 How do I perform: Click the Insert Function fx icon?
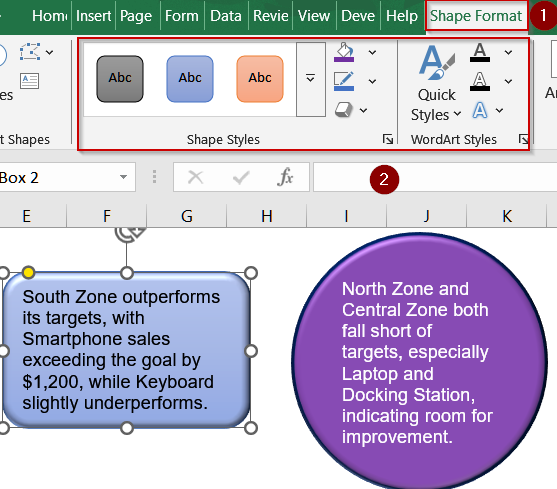[x=285, y=177]
